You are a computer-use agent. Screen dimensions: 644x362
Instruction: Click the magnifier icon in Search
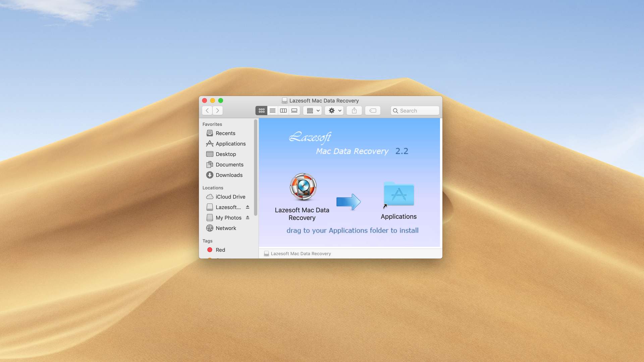395,111
